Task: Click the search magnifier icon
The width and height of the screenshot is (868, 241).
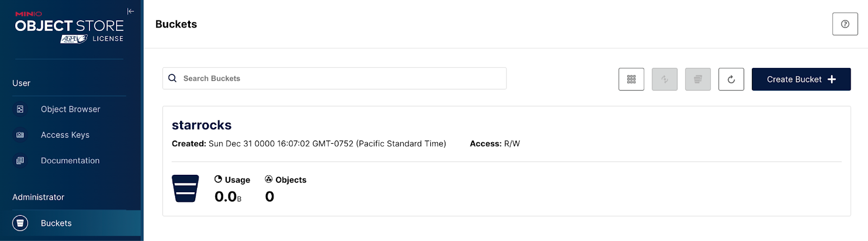Action: [173, 78]
